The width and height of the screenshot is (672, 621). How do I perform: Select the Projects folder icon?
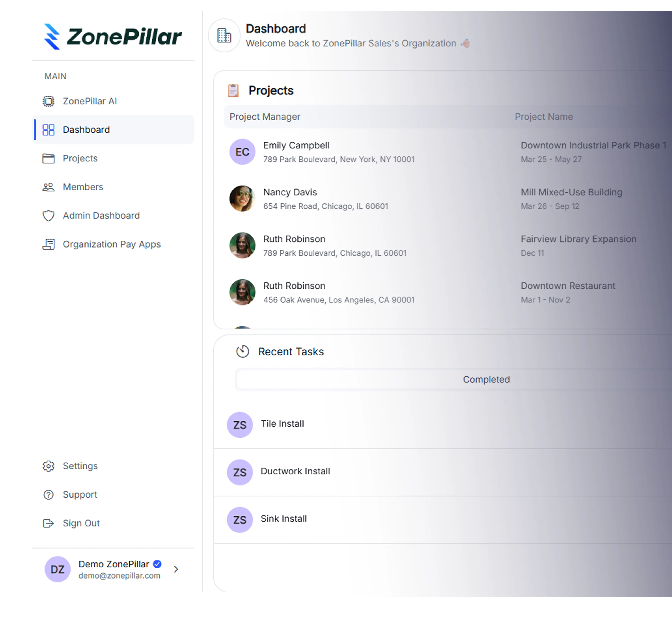tap(49, 159)
